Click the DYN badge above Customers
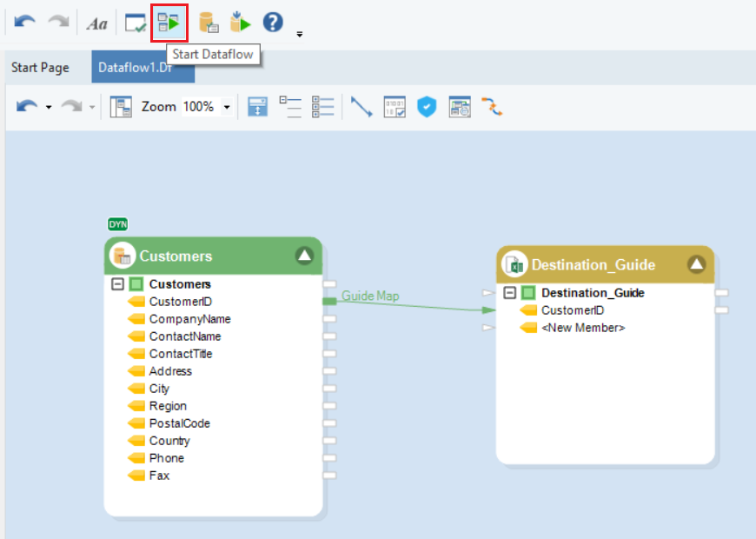 point(117,224)
